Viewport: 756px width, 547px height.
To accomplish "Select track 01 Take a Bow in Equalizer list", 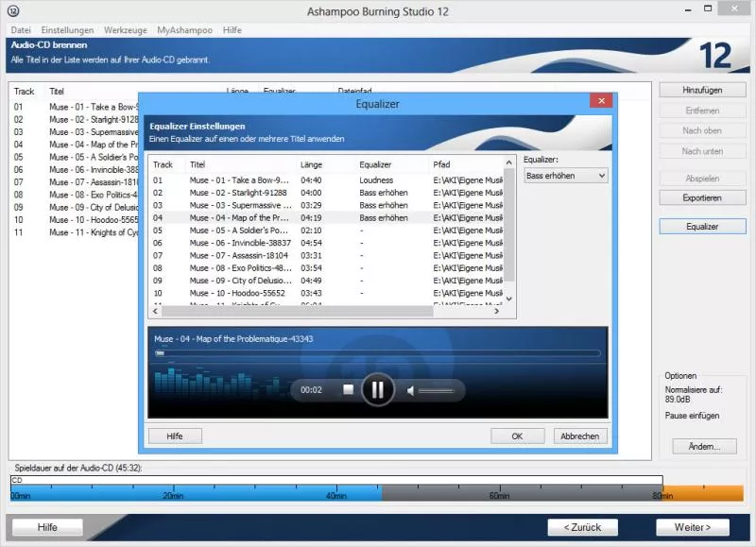I will pyautogui.click(x=326, y=180).
